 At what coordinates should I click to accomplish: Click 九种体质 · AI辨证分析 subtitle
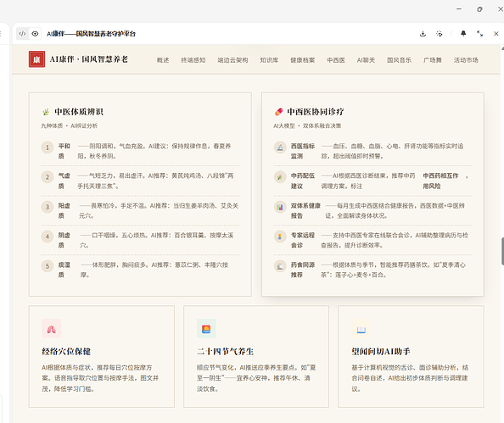pyautogui.click(x=69, y=126)
